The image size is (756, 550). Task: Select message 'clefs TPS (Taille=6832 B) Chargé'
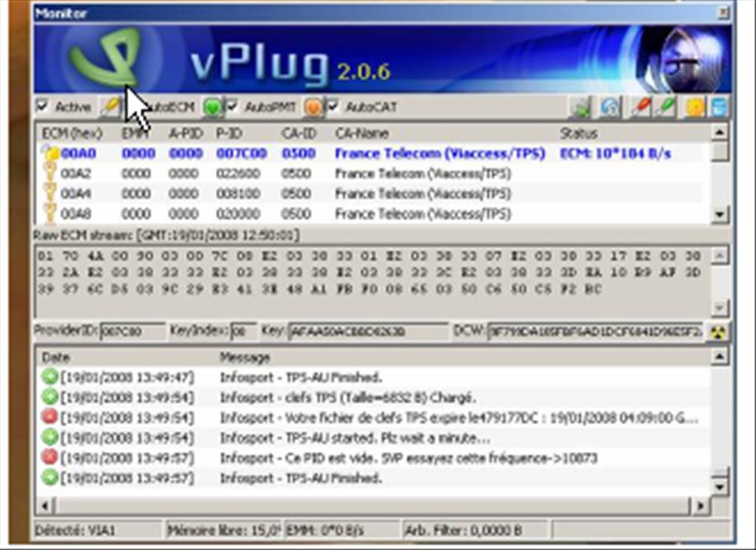click(347, 398)
